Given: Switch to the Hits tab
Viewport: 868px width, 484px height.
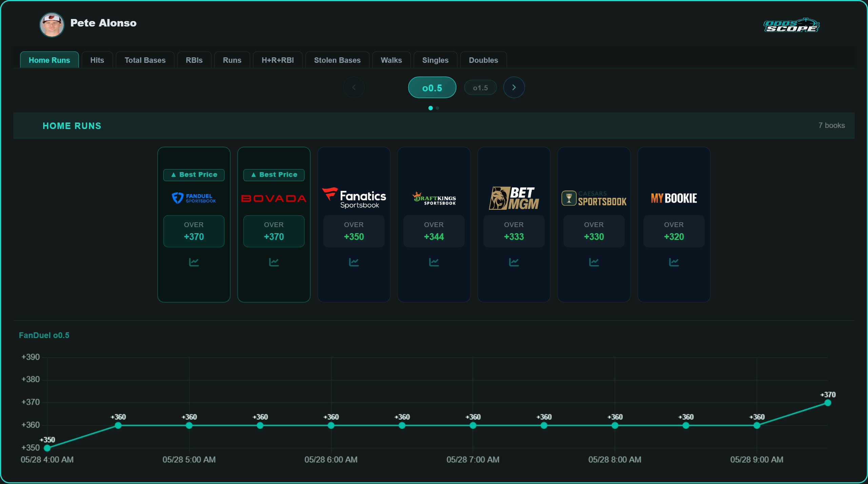Looking at the screenshot, I should pyautogui.click(x=97, y=60).
